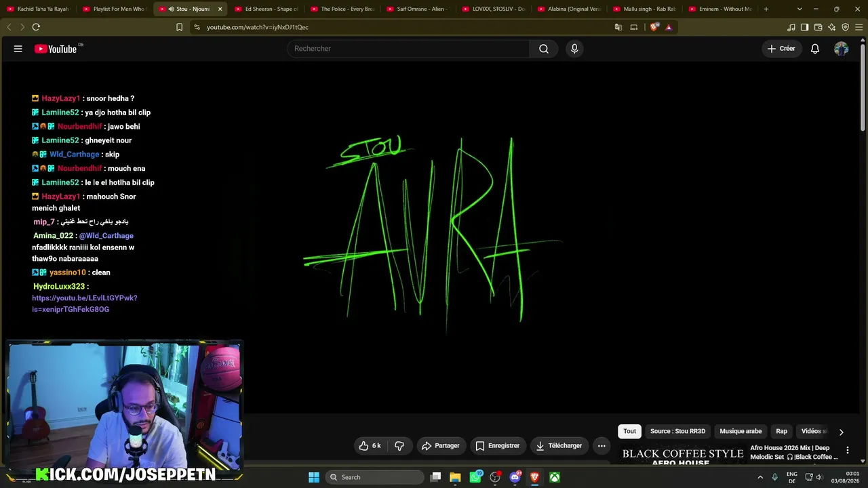Click the system tray volume speaker icon

[x=819, y=477]
